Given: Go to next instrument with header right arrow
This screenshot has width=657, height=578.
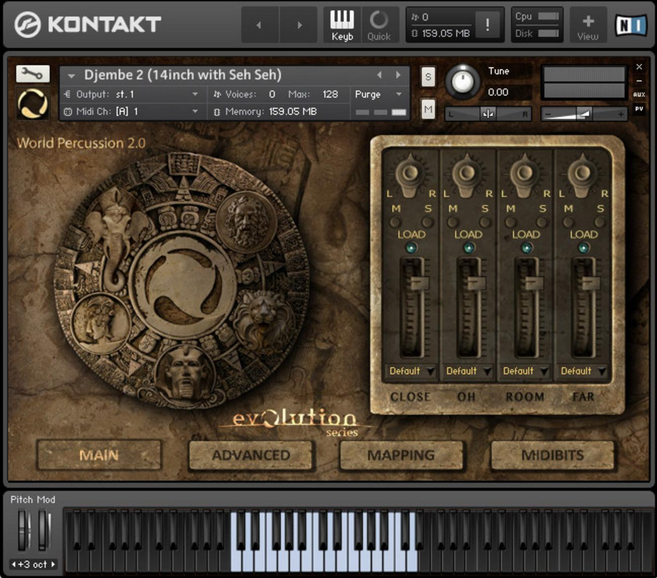Looking at the screenshot, I should (x=299, y=25).
